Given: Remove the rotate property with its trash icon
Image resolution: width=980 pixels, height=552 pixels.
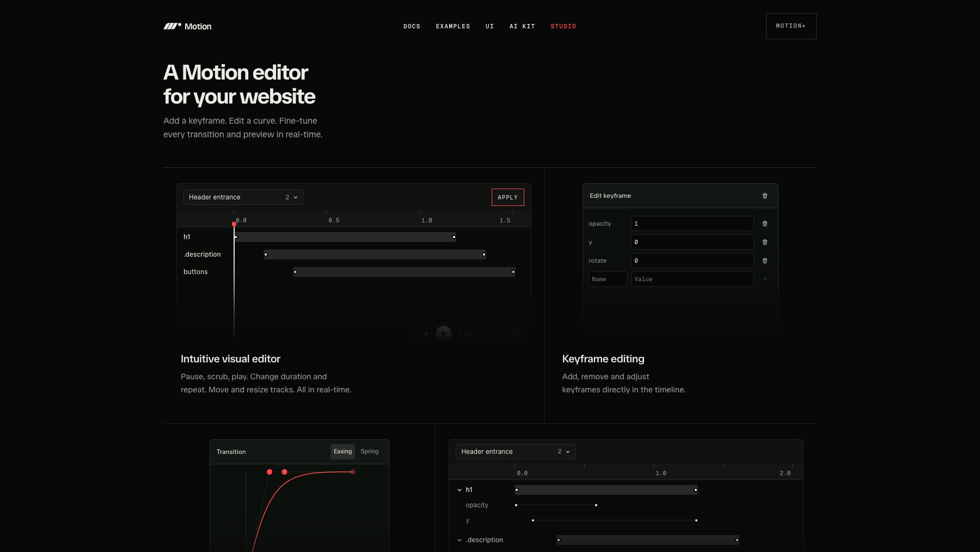Looking at the screenshot, I should coord(765,260).
